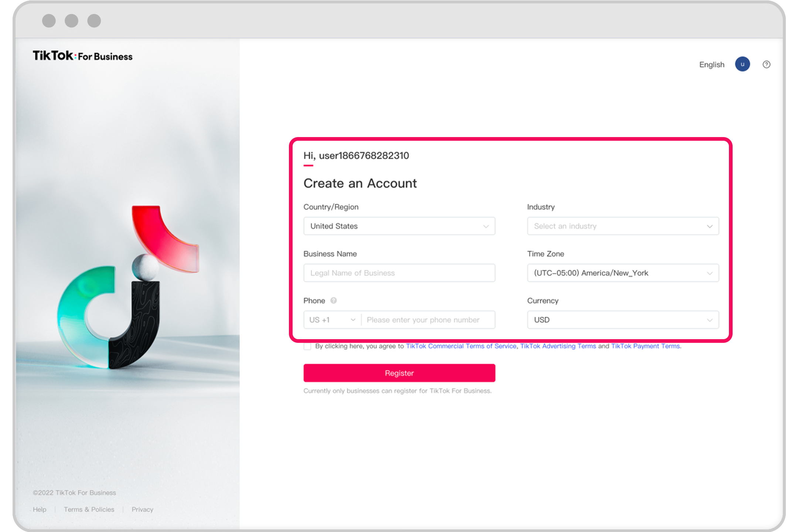Click the Industry dropdown arrow

point(711,226)
